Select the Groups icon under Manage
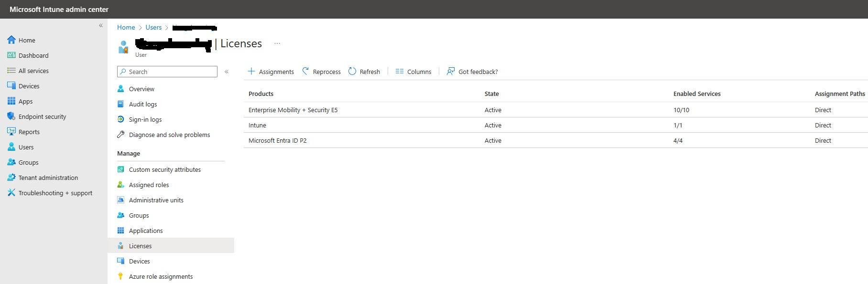The image size is (868, 284). [121, 215]
